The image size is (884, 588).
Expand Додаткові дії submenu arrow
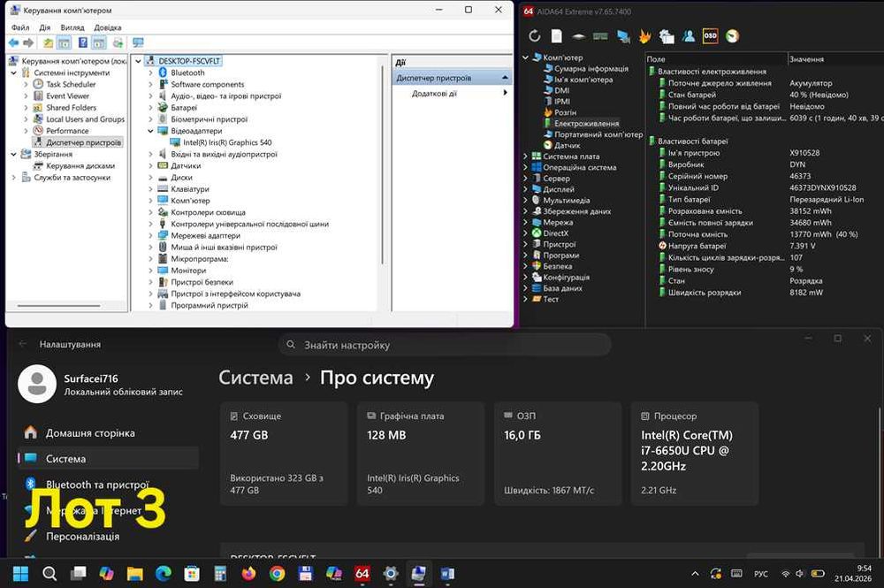(x=505, y=93)
